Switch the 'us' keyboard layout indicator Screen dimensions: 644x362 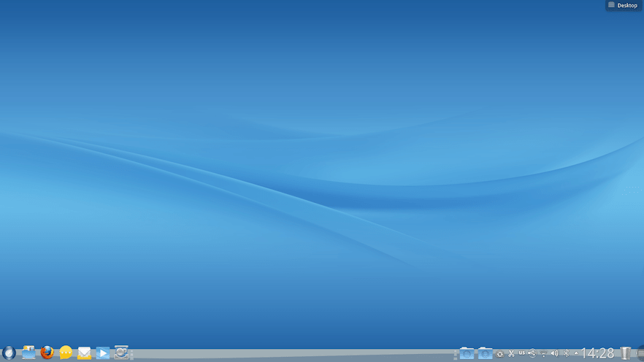pos(522,353)
